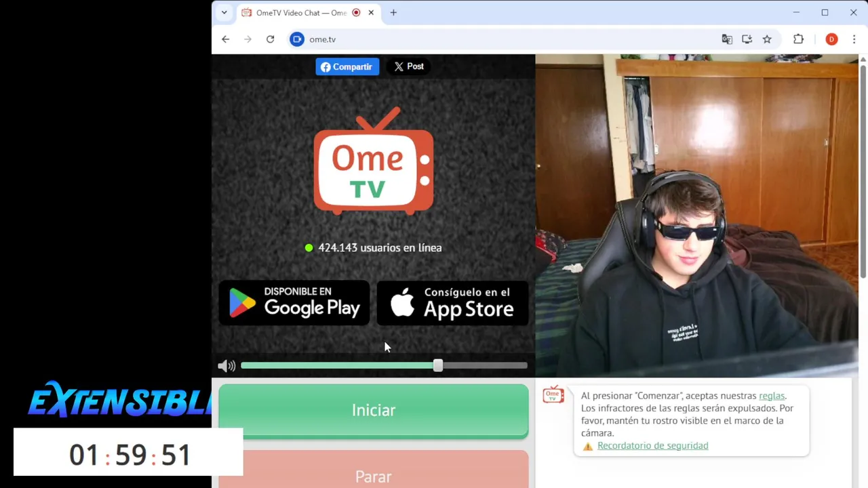
Task: Bookmark this page with the star
Action: point(767,39)
